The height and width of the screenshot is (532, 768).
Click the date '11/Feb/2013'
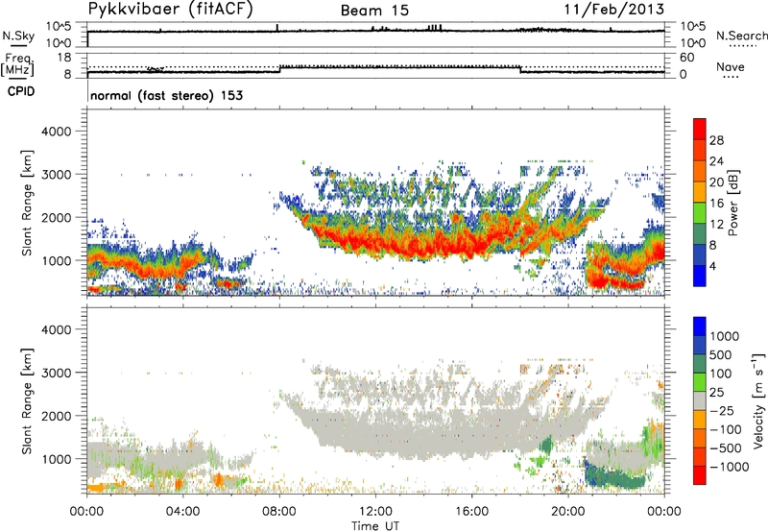click(x=613, y=9)
